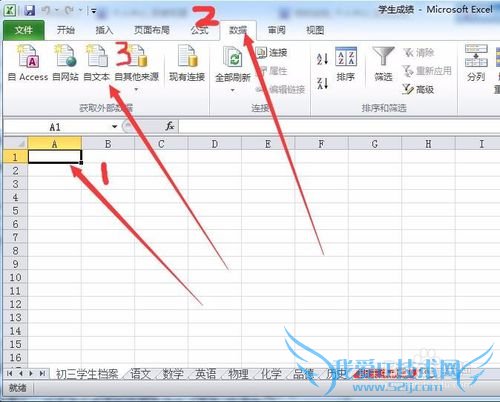Expand the 全部刷新 dropdown arrow
This screenshot has width=500, height=402.
232,90
